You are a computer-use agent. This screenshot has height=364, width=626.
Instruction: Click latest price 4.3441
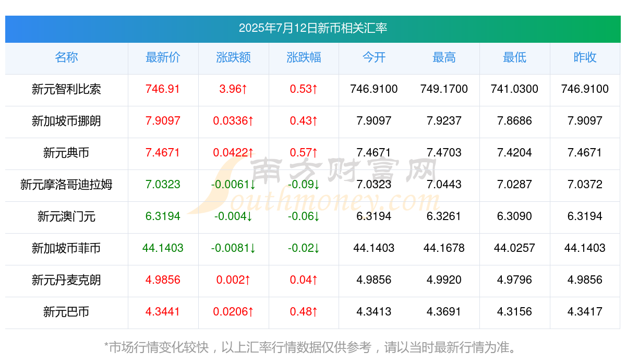coord(163,312)
